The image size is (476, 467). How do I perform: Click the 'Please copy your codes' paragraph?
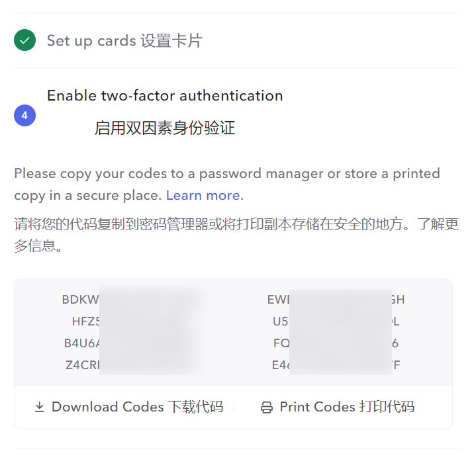(226, 174)
